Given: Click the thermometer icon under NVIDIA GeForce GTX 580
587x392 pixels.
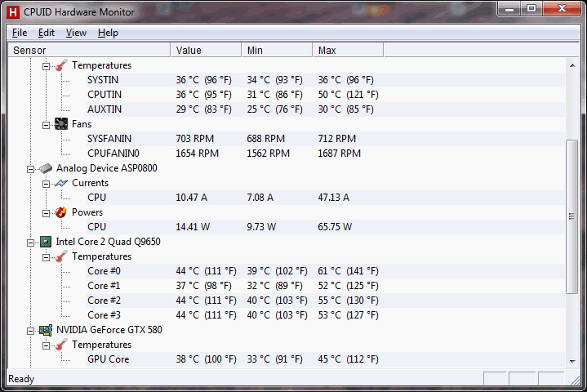Looking at the screenshot, I should pyautogui.click(x=61, y=345).
